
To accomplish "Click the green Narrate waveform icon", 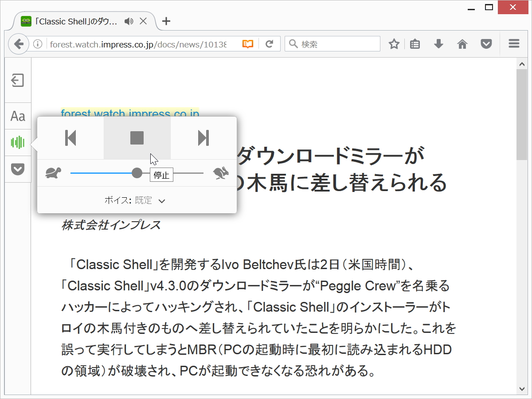I will click(18, 142).
